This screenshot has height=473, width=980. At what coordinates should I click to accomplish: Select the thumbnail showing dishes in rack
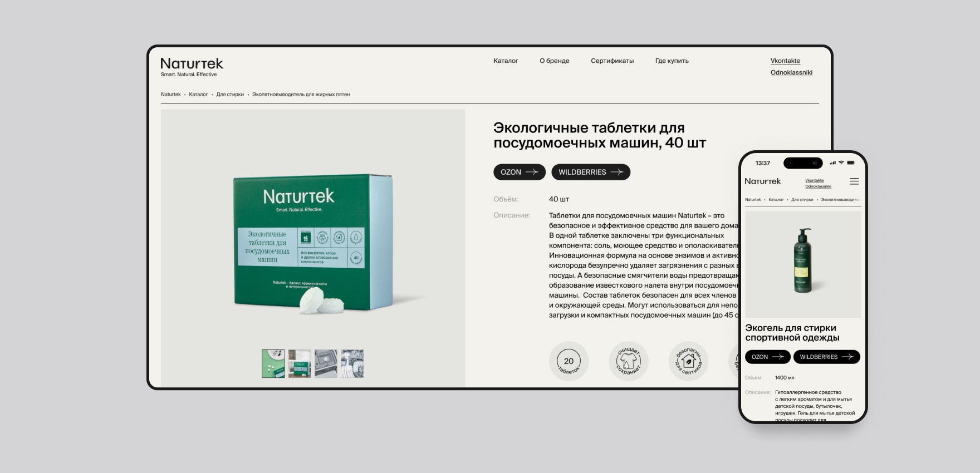coord(352,364)
